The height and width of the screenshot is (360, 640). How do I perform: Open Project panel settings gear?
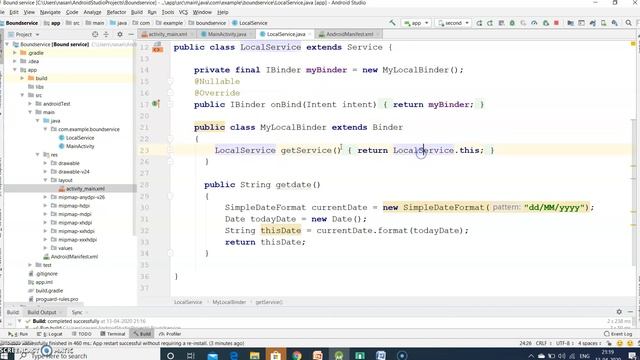point(120,35)
